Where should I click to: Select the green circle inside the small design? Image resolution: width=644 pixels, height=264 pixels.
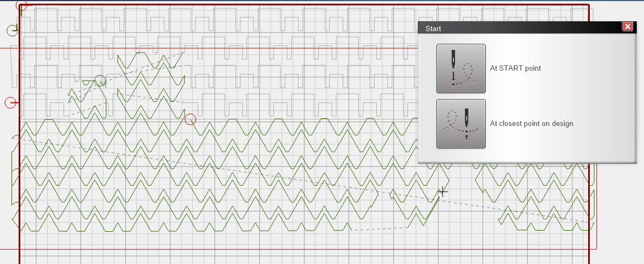click(x=100, y=81)
